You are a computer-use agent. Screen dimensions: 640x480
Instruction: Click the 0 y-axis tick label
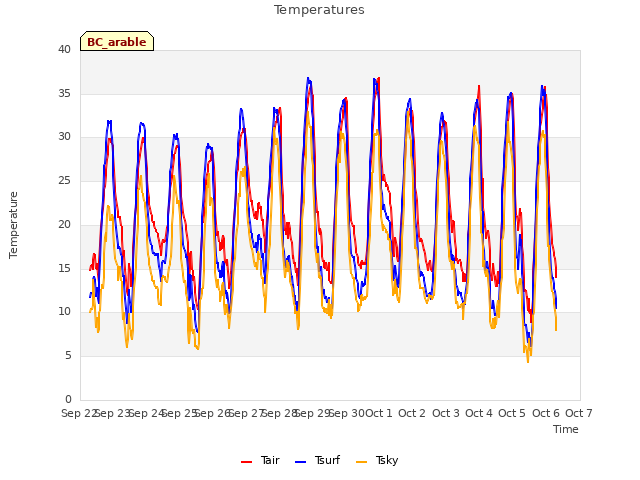click(x=68, y=399)
